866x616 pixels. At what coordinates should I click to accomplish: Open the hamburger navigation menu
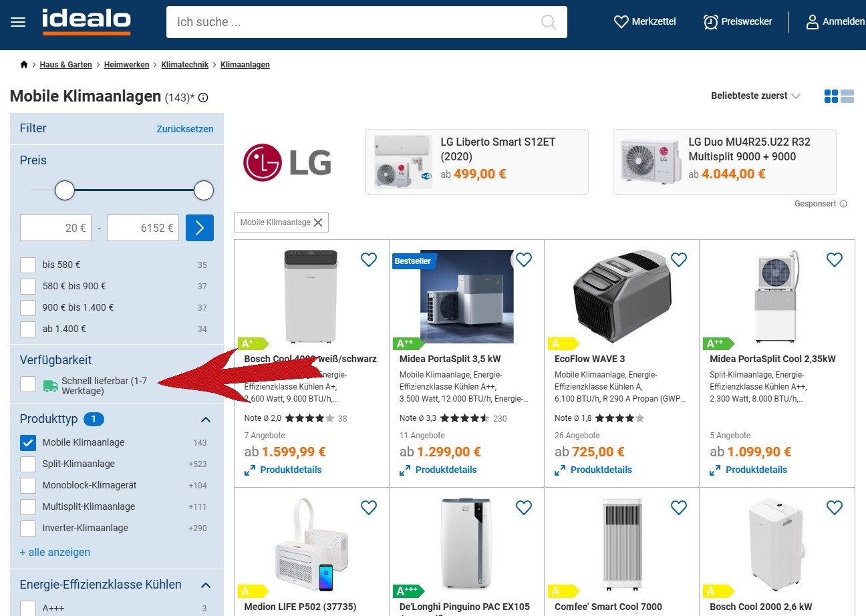click(18, 22)
